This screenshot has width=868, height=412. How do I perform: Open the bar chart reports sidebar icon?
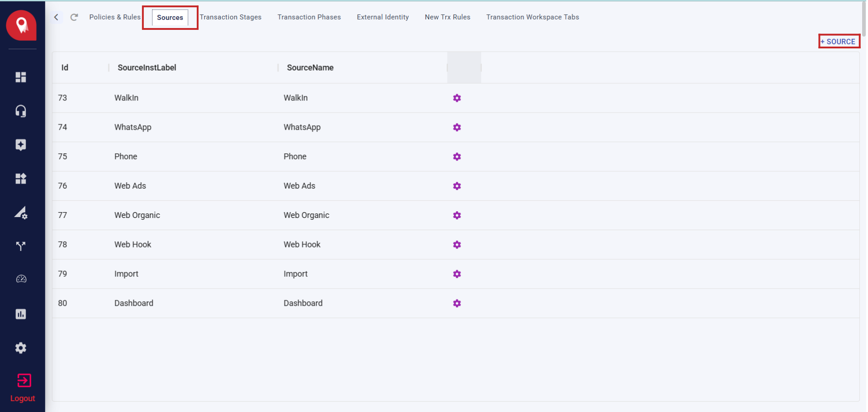point(21,314)
